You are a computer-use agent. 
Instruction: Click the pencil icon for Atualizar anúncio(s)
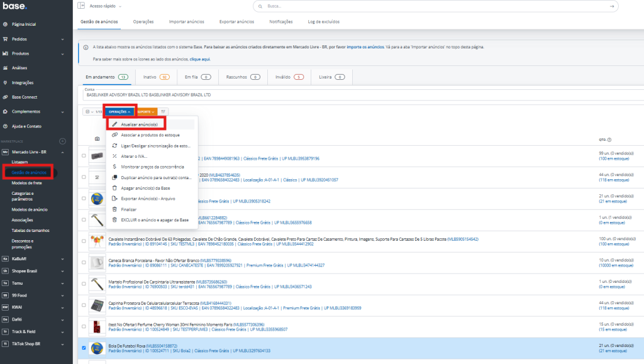coord(114,124)
